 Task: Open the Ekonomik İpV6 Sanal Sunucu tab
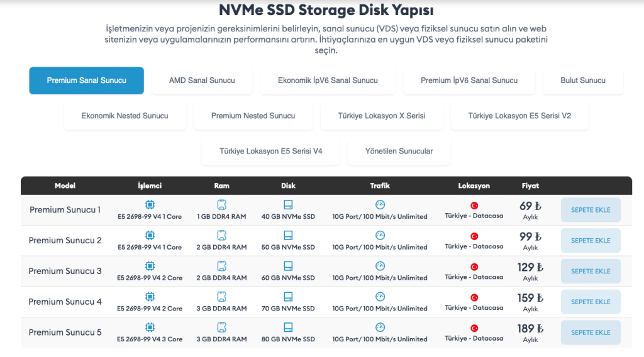point(328,80)
